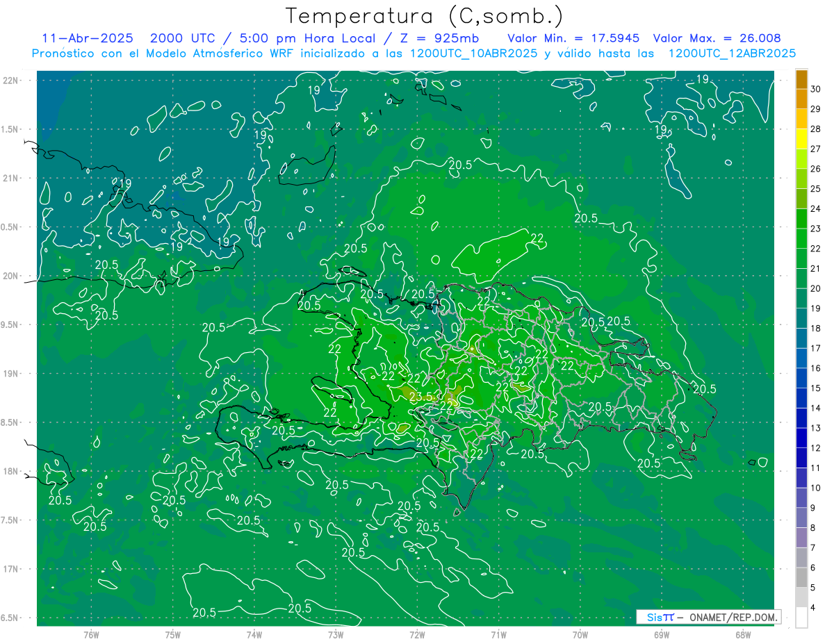The image size is (834, 644).
Task: Click the "71W" longitude label
Action: coord(498,634)
